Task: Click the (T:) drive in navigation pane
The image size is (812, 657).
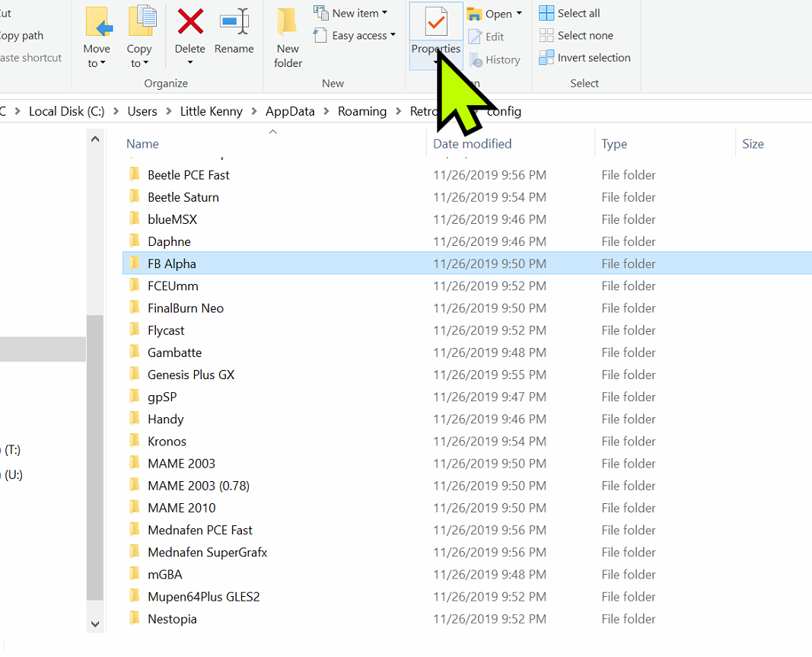Action: click(x=12, y=450)
